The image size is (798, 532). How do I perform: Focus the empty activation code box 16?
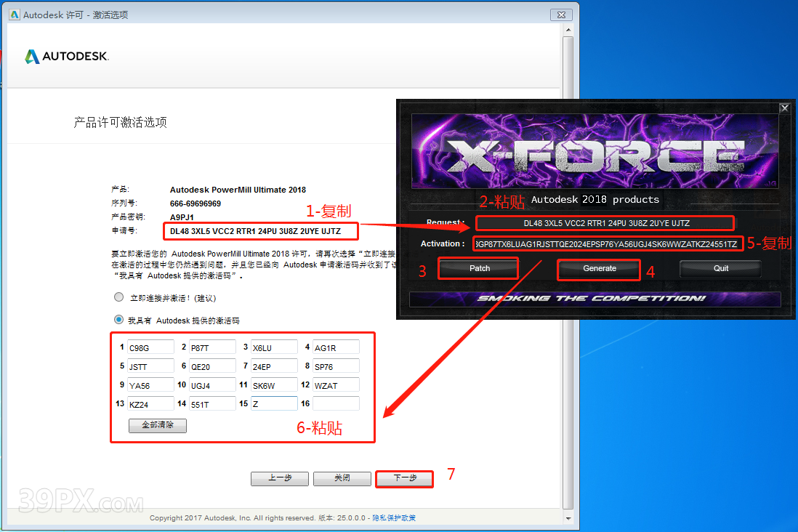click(x=336, y=403)
